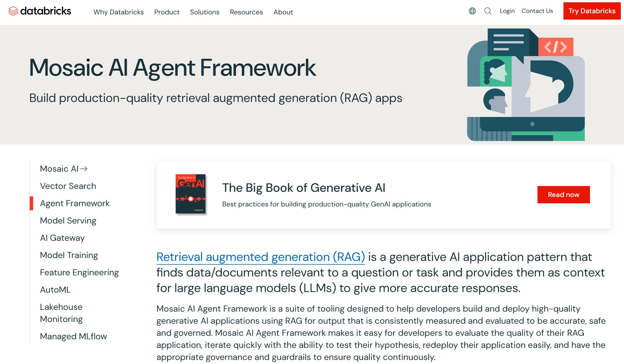Click the Mosaic AI arrow icon

click(84, 169)
